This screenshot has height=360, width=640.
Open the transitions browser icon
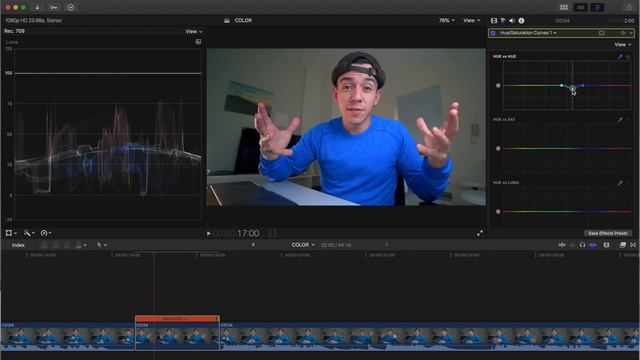pos(633,245)
